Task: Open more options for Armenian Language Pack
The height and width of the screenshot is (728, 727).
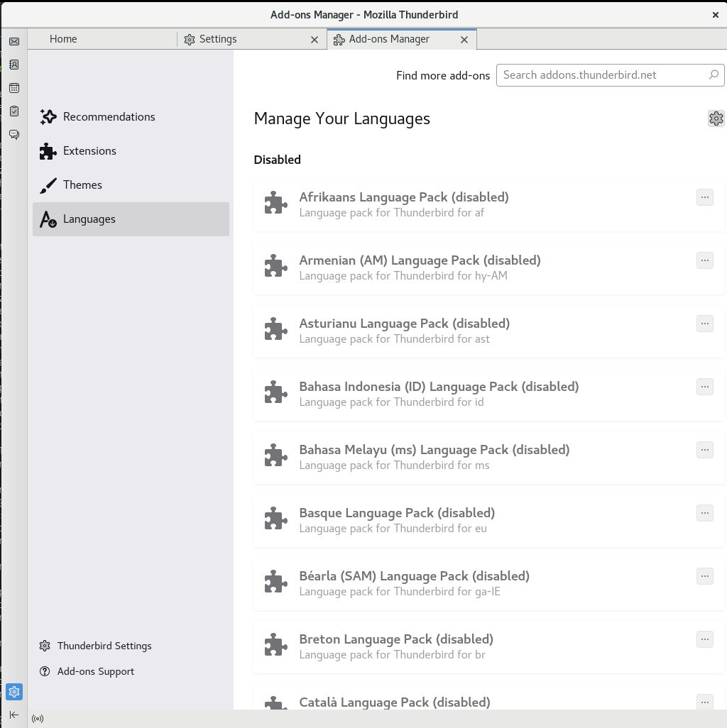Action: pyautogui.click(x=704, y=260)
